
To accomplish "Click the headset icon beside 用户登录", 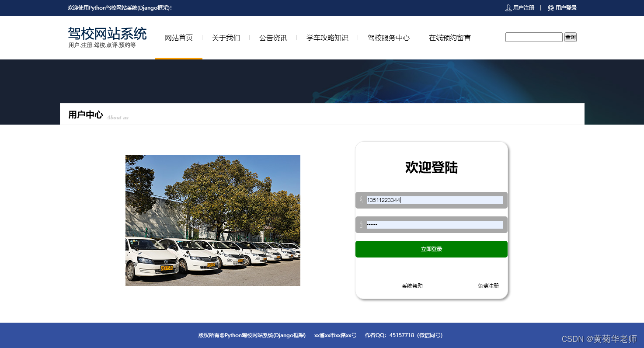I will click(550, 7).
